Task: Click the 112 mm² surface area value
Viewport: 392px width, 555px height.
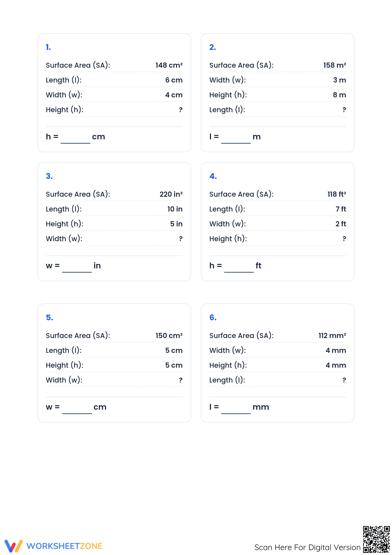Action: (332, 336)
